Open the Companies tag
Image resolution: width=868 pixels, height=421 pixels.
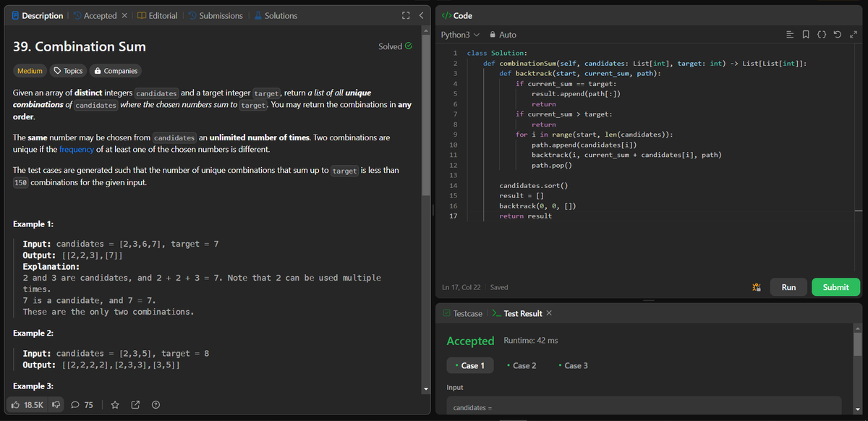pyautogui.click(x=115, y=71)
